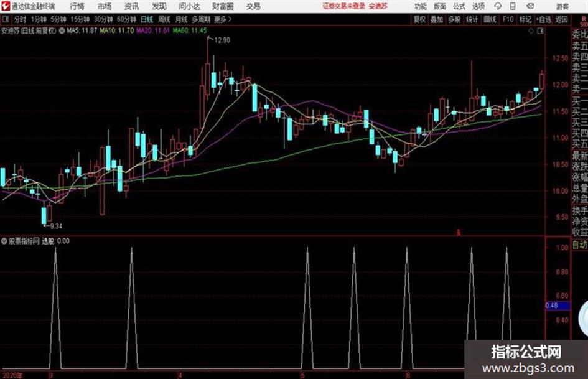Image resolution: width=588 pixels, height=379 pixels.
Task: Switch to the 15分钟 period tab
Action: tap(80, 19)
